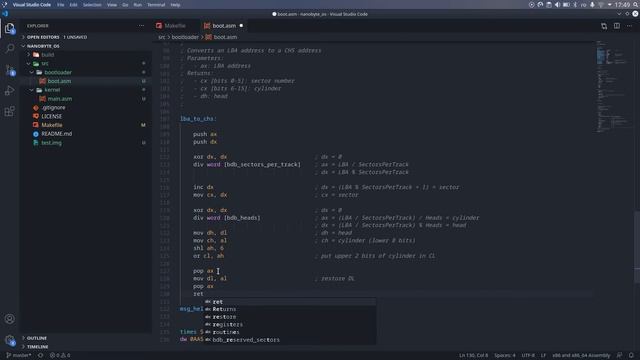Open the Terminal menu

tap(156, 5)
